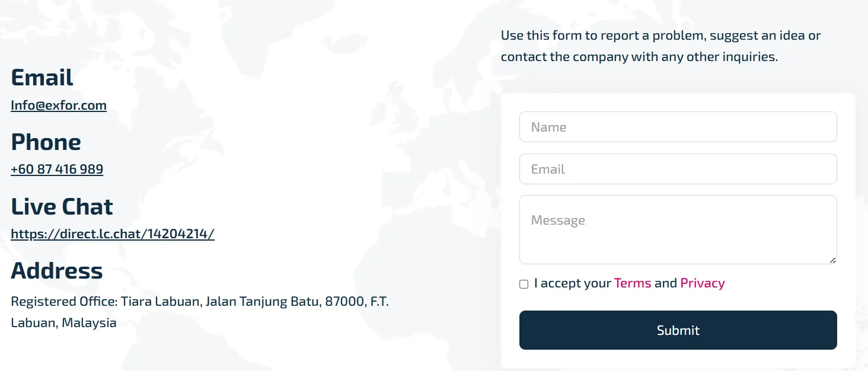Click into the Email form field
The height and width of the screenshot is (371, 868).
coord(678,169)
